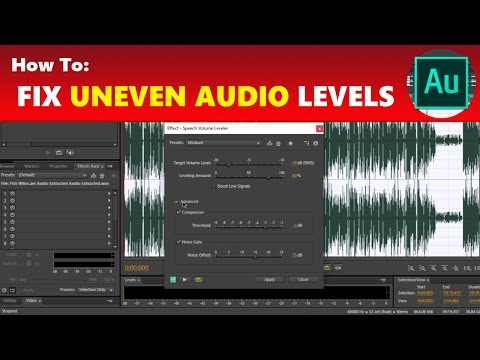Uncheck the Noise Gate option
Screen dimensions: 480x360
179,241
